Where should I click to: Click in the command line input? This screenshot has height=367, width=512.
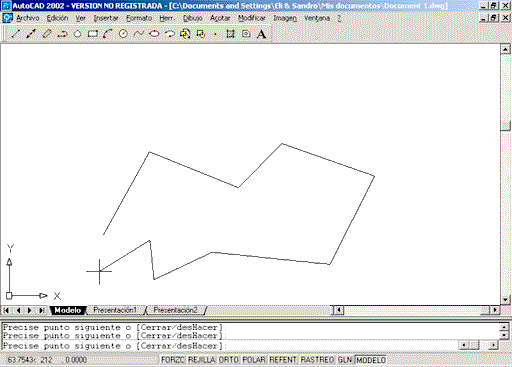[230, 346]
